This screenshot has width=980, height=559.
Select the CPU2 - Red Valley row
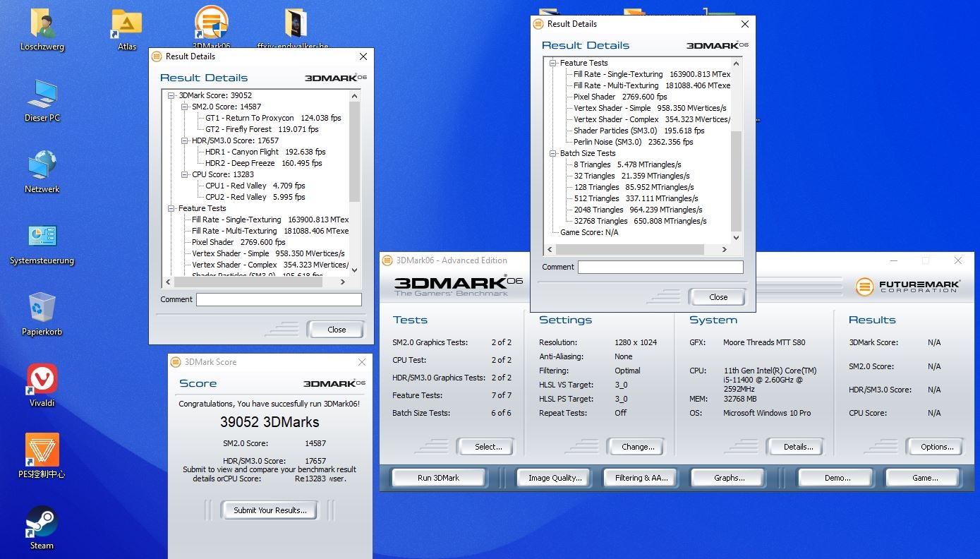pyautogui.click(x=255, y=197)
